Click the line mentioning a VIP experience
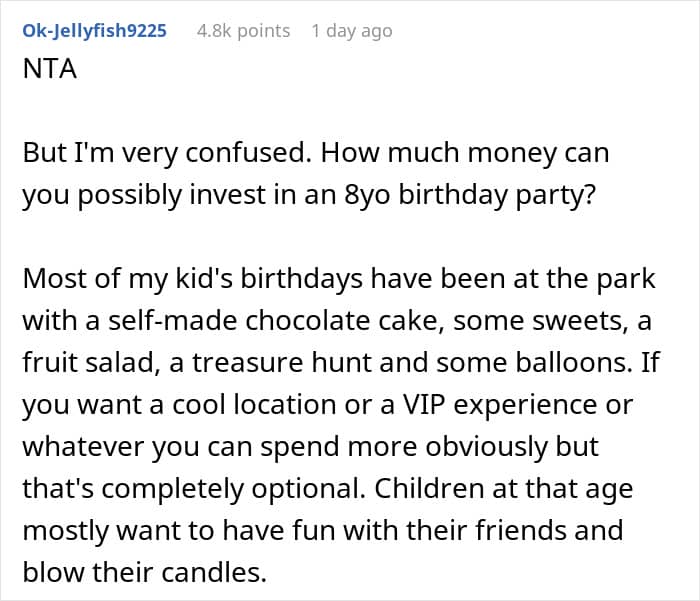 coord(328,405)
